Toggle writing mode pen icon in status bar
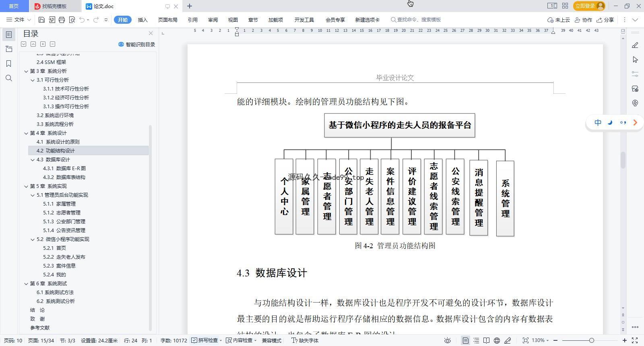This screenshot has height=346, width=644. click(508, 340)
